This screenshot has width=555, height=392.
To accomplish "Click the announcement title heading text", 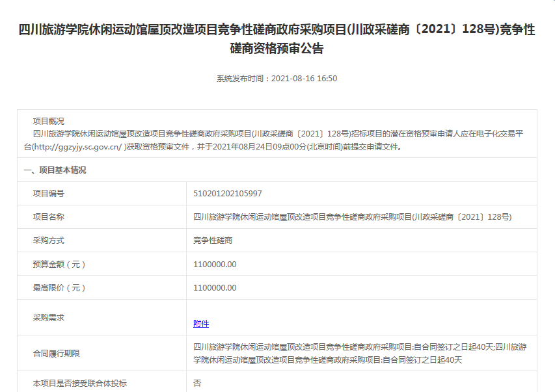I will (x=277, y=38).
